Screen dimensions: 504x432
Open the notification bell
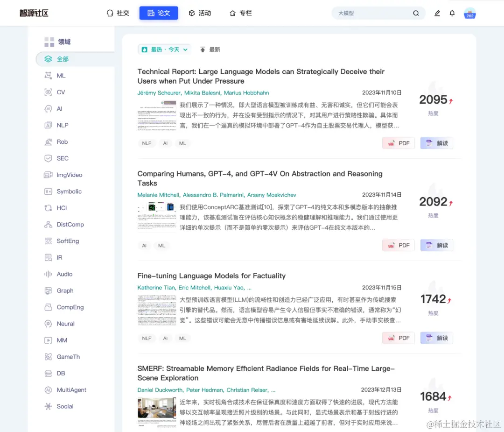(452, 13)
